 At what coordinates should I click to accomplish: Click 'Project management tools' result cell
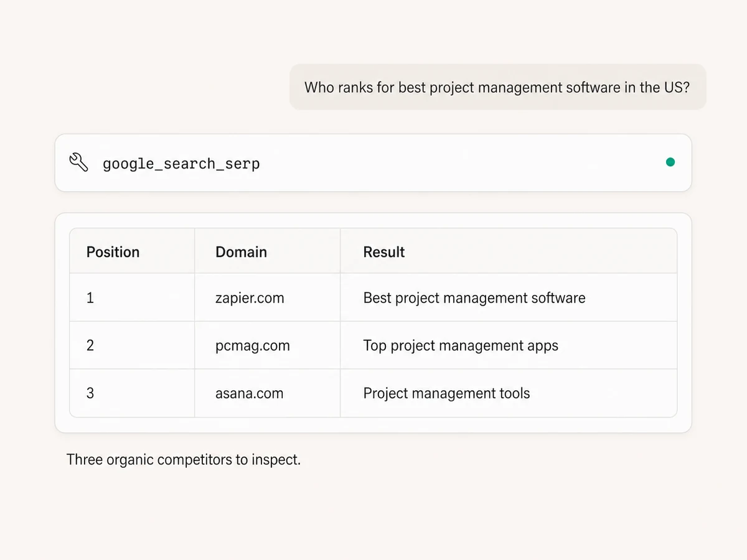(x=509, y=393)
